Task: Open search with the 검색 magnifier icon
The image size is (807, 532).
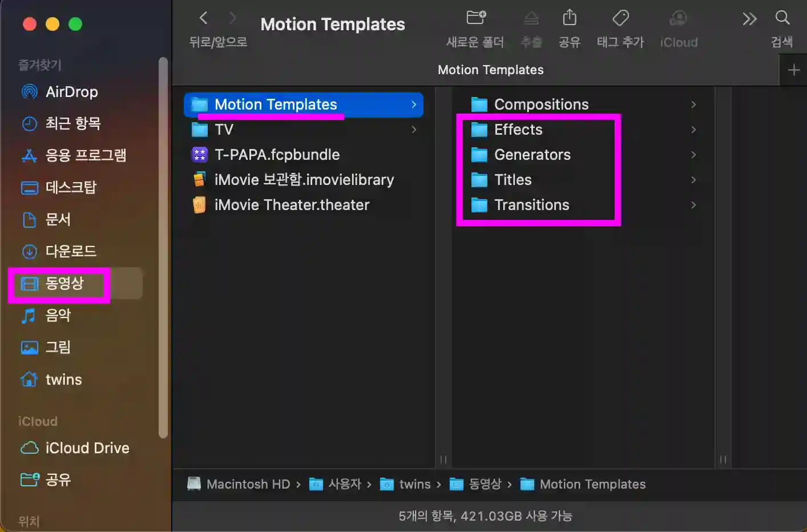Action: (x=782, y=18)
